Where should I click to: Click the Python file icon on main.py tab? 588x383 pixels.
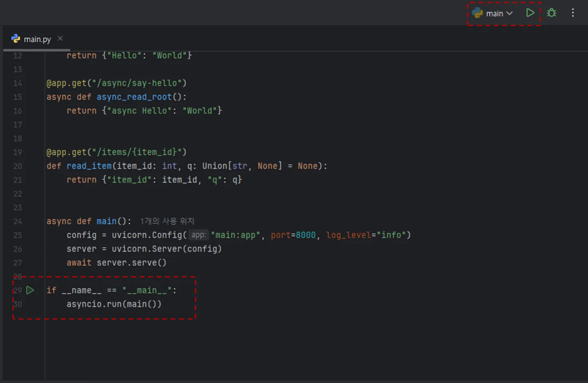16,39
